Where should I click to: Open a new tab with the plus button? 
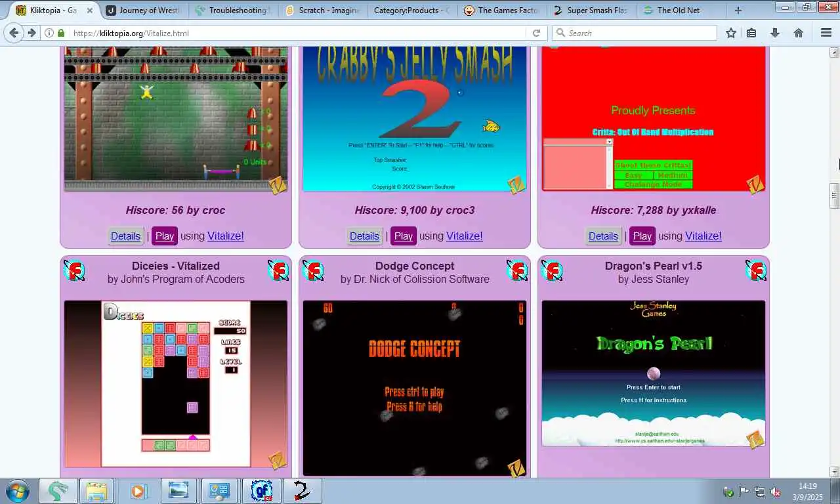738,10
